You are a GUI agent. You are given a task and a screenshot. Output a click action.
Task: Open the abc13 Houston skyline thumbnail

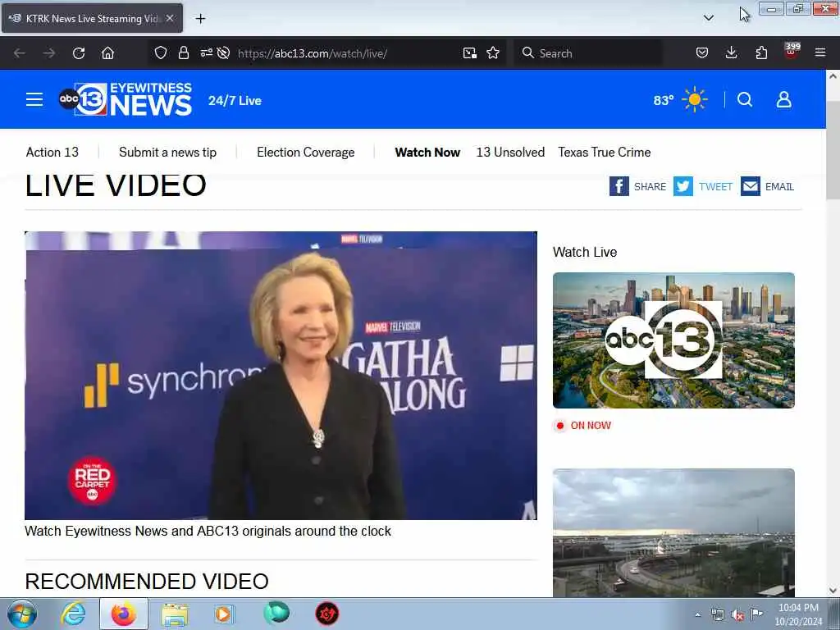click(674, 340)
